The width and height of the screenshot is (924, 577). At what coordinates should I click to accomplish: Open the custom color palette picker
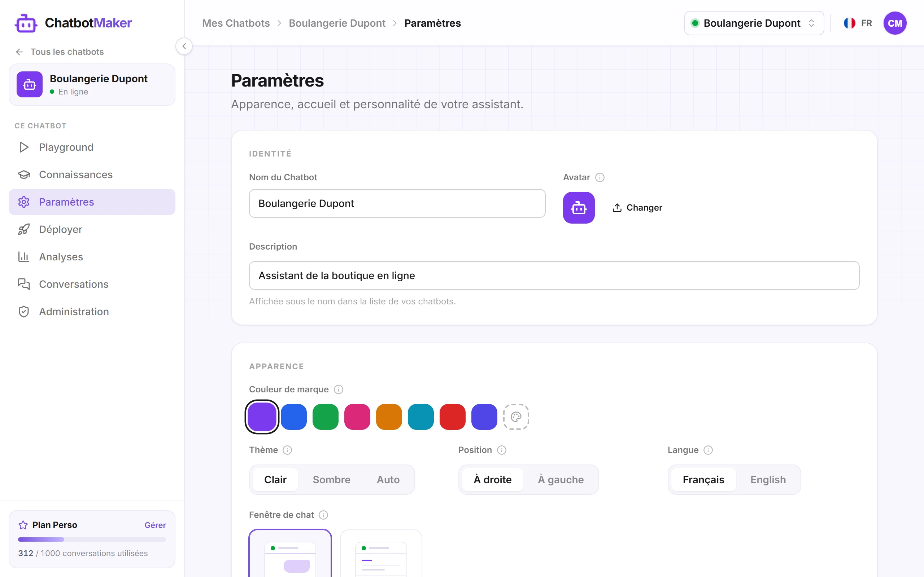pyautogui.click(x=516, y=417)
